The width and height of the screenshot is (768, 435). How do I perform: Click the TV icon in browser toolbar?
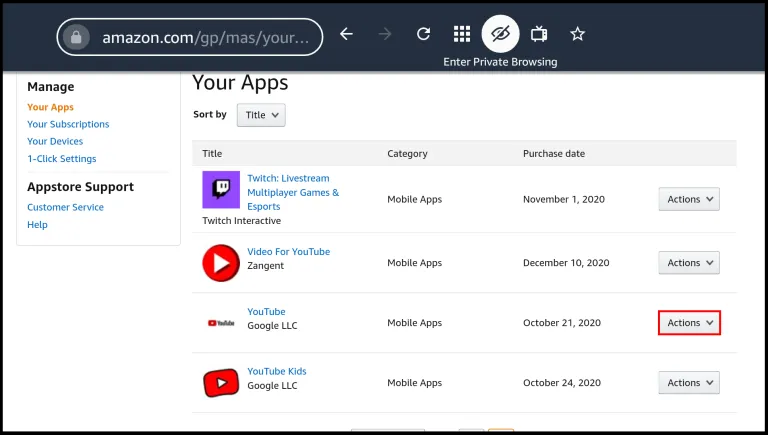point(539,34)
